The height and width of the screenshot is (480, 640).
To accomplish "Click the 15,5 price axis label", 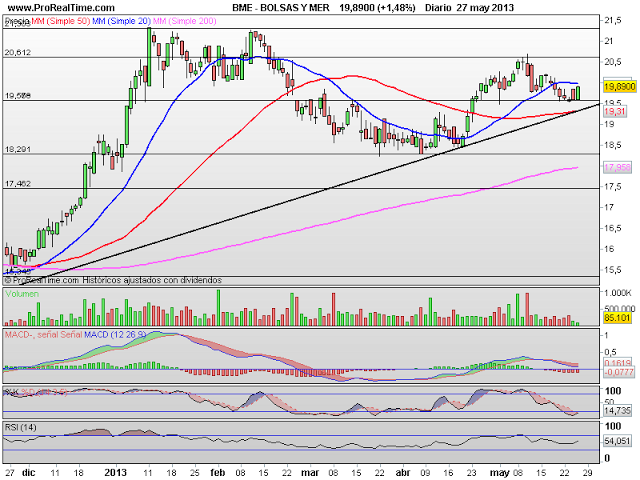I will point(613,270).
